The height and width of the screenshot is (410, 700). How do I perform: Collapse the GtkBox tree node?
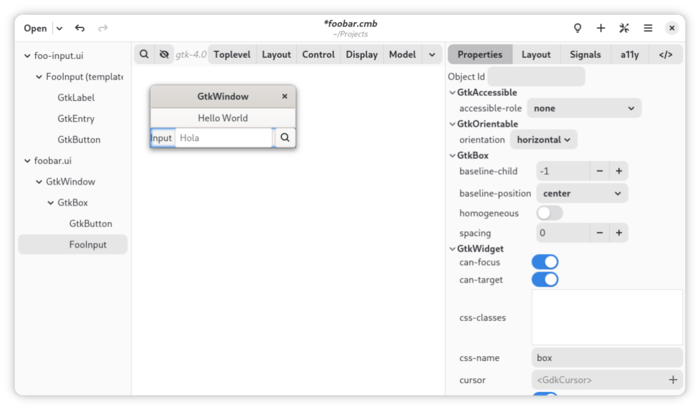(50, 203)
